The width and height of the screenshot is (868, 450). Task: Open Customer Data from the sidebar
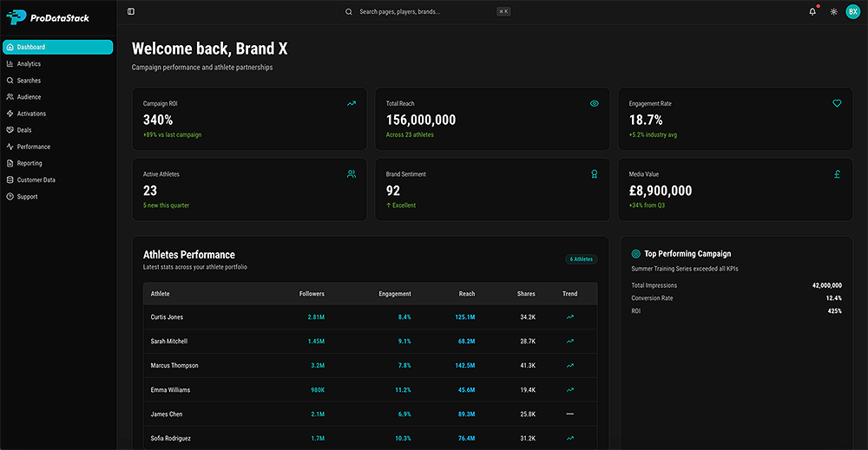pos(36,179)
